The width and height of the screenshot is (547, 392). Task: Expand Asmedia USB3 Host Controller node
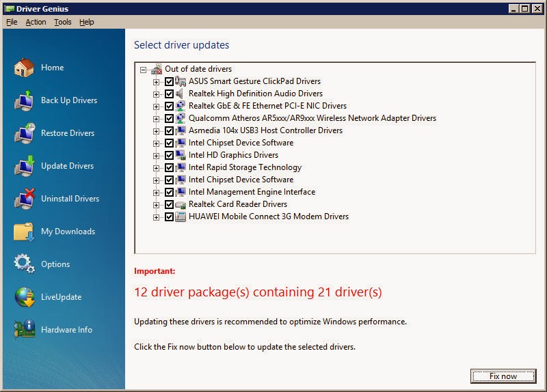coord(156,131)
